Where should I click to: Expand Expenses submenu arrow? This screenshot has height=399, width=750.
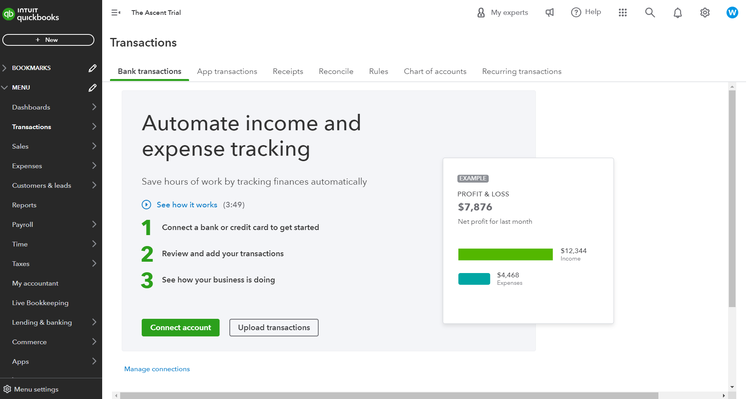click(x=94, y=166)
